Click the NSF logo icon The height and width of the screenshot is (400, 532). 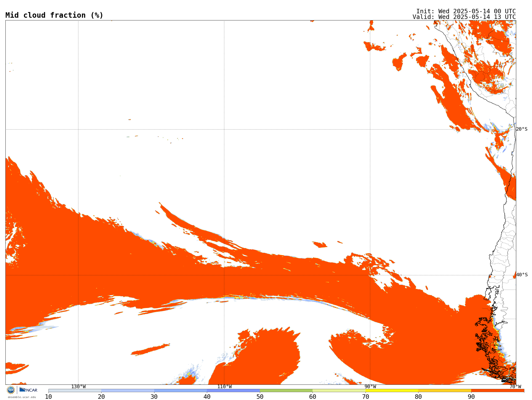pyautogui.click(x=11, y=390)
